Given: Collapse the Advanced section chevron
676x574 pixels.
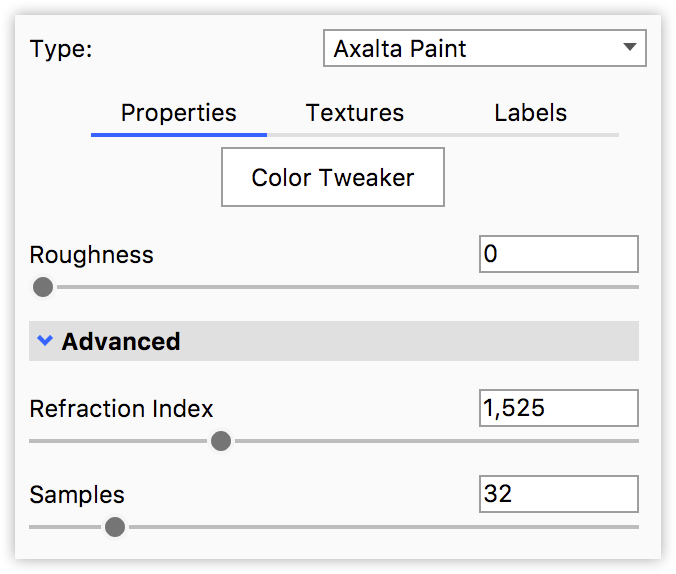Looking at the screenshot, I should tap(44, 341).
